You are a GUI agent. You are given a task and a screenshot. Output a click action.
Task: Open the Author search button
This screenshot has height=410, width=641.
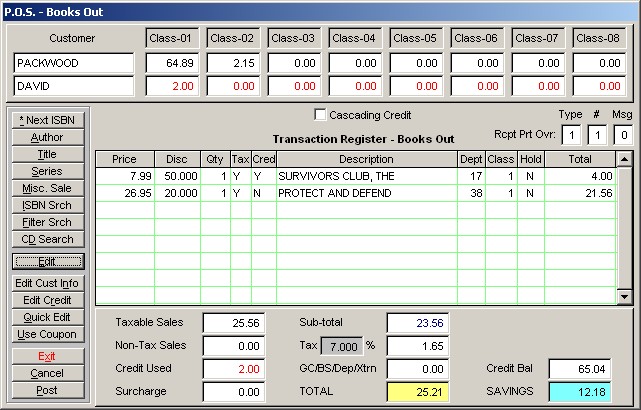[x=48, y=137]
